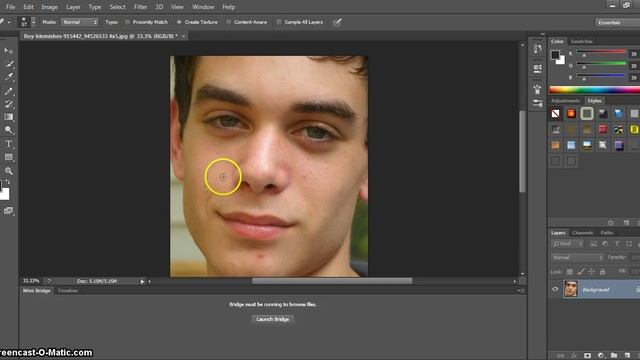Collapse the right panels with double-arrow

click(542, 34)
